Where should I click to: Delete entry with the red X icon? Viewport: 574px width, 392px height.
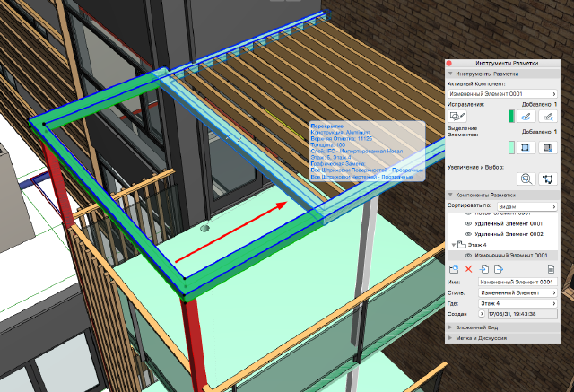[x=468, y=268]
